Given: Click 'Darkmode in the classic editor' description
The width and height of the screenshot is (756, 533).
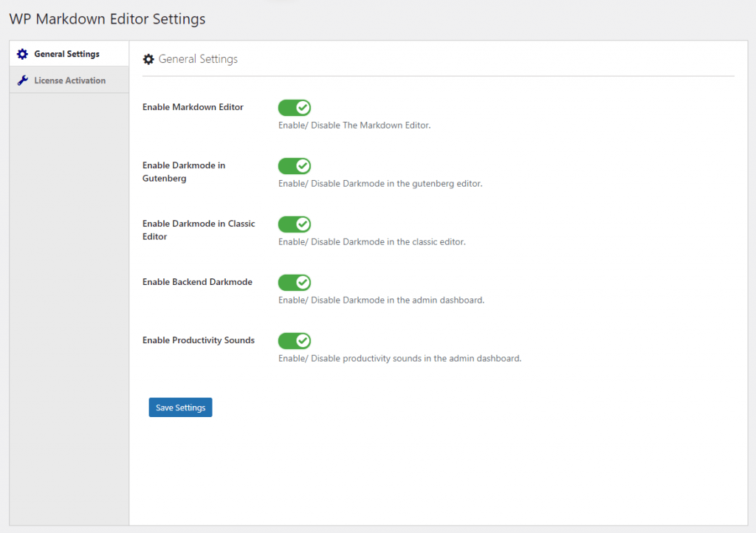Looking at the screenshot, I should tap(372, 242).
